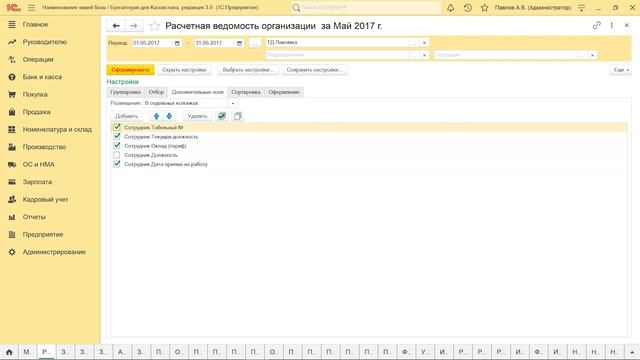The width and height of the screenshot is (640, 360).
Task: Switch to Группировка tab
Action: (125, 92)
